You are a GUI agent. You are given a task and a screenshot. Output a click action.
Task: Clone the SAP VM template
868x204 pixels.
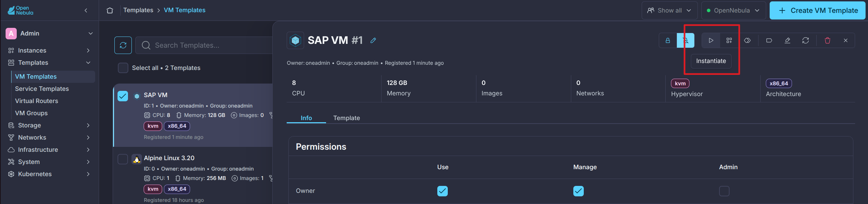tap(747, 40)
